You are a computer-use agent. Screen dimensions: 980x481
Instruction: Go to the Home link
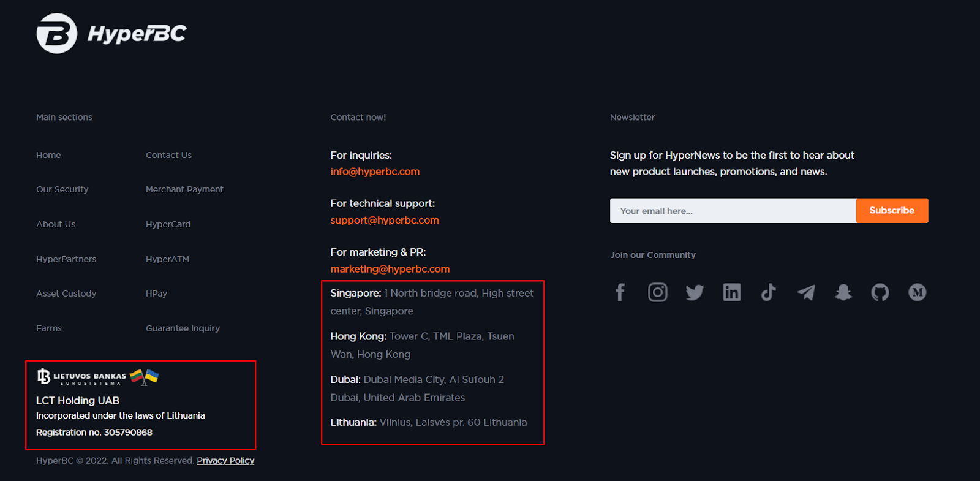click(x=48, y=155)
